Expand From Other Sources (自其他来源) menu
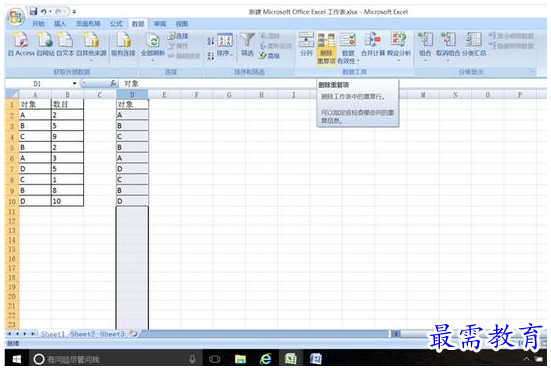 pyautogui.click(x=91, y=46)
